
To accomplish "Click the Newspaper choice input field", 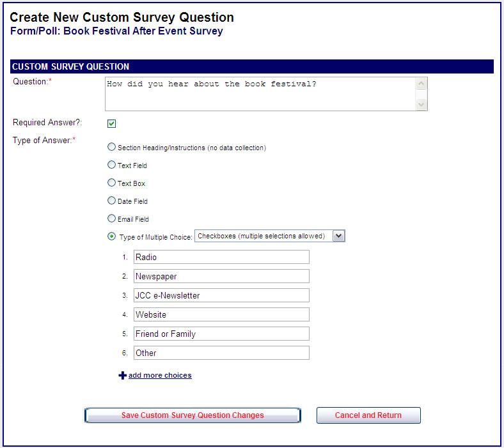I will (x=221, y=276).
